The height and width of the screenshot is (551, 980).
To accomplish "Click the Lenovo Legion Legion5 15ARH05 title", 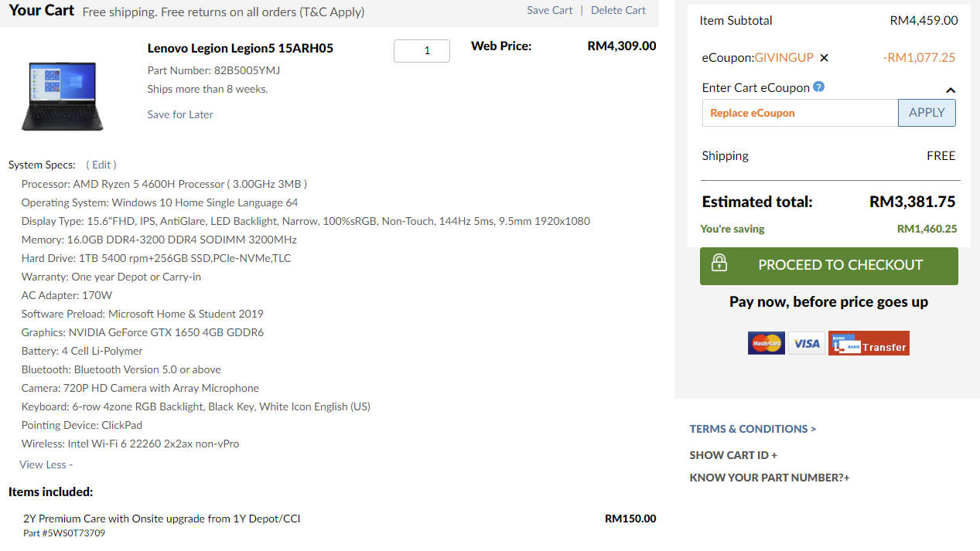I will click(241, 48).
